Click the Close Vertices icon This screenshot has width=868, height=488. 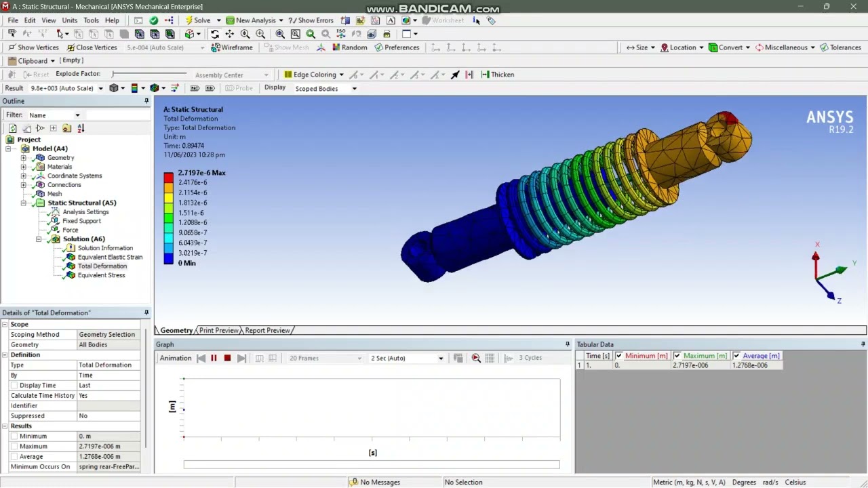(71, 47)
